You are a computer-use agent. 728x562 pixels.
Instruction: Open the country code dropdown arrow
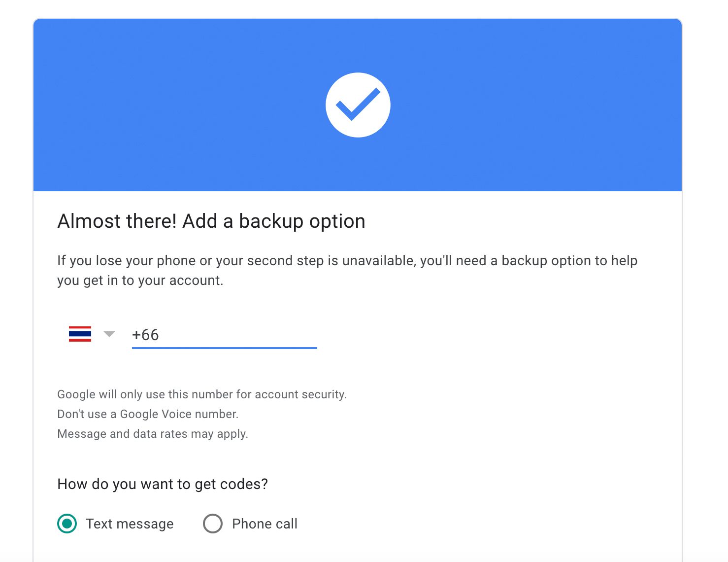109,334
